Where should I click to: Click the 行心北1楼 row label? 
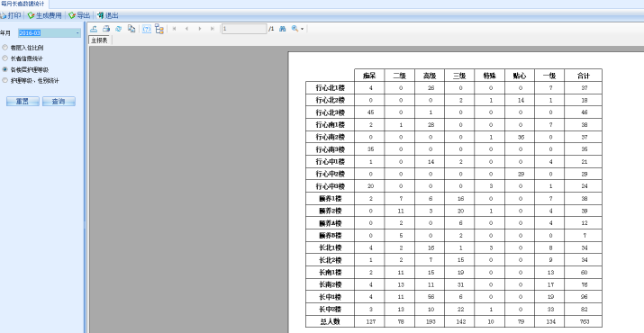click(x=331, y=88)
